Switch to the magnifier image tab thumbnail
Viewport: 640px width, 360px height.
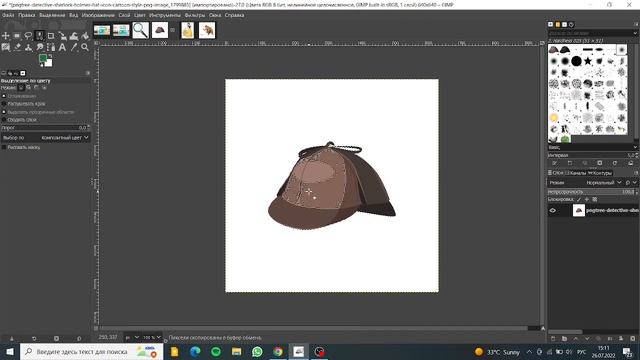coord(140,30)
